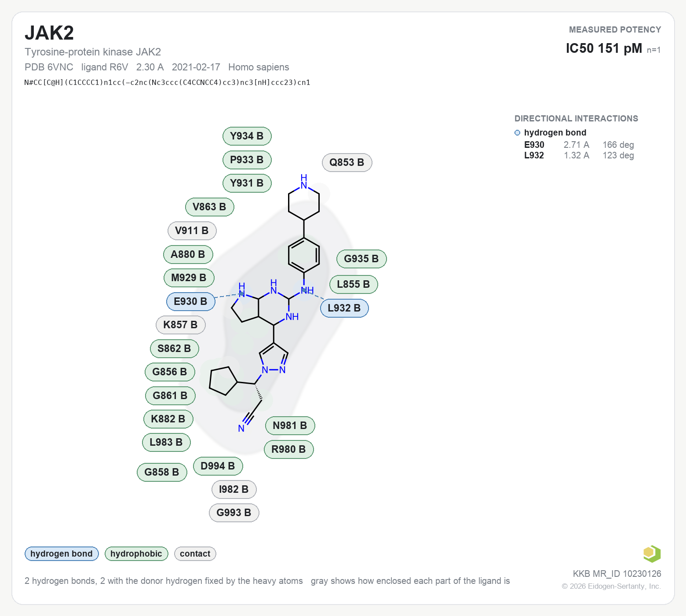Select hydrogen-bond residue L932 B
The height and width of the screenshot is (616, 686).
[x=344, y=308]
